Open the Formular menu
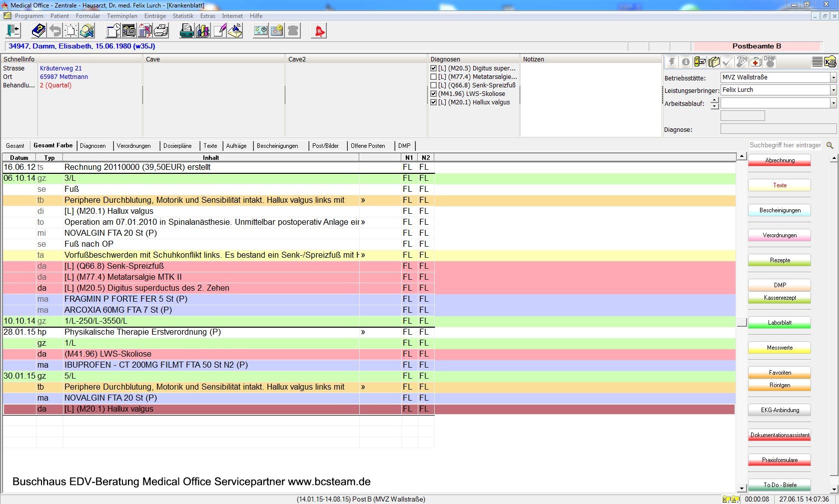The width and height of the screenshot is (839, 504). [x=88, y=16]
